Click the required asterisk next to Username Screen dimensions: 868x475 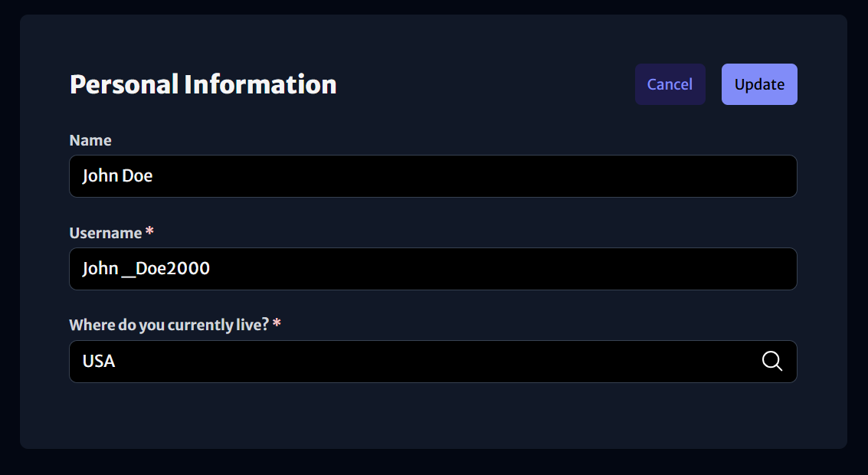(x=149, y=231)
